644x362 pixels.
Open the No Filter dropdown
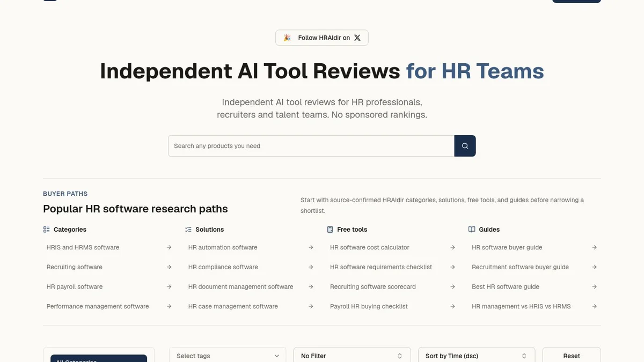pos(352,356)
